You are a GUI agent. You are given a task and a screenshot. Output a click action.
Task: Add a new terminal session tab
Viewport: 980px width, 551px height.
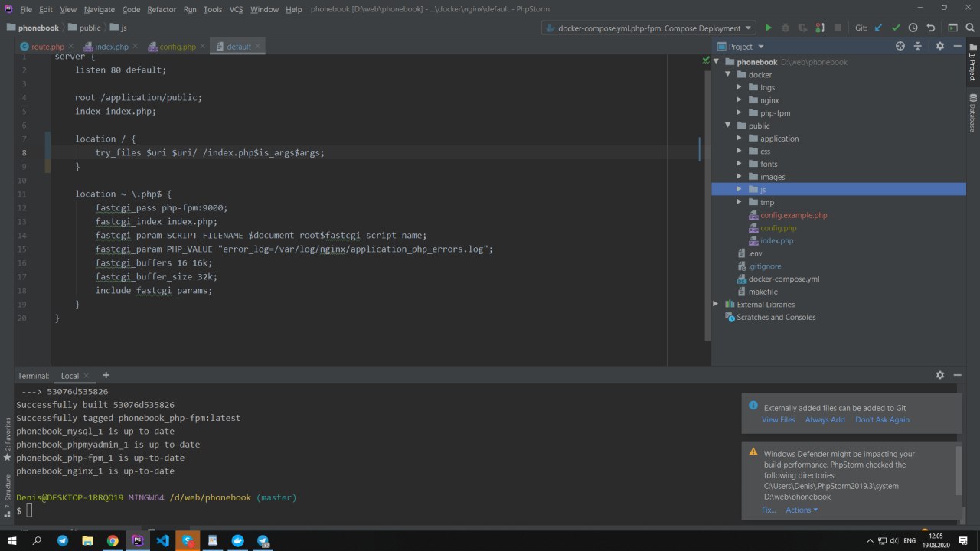click(106, 375)
